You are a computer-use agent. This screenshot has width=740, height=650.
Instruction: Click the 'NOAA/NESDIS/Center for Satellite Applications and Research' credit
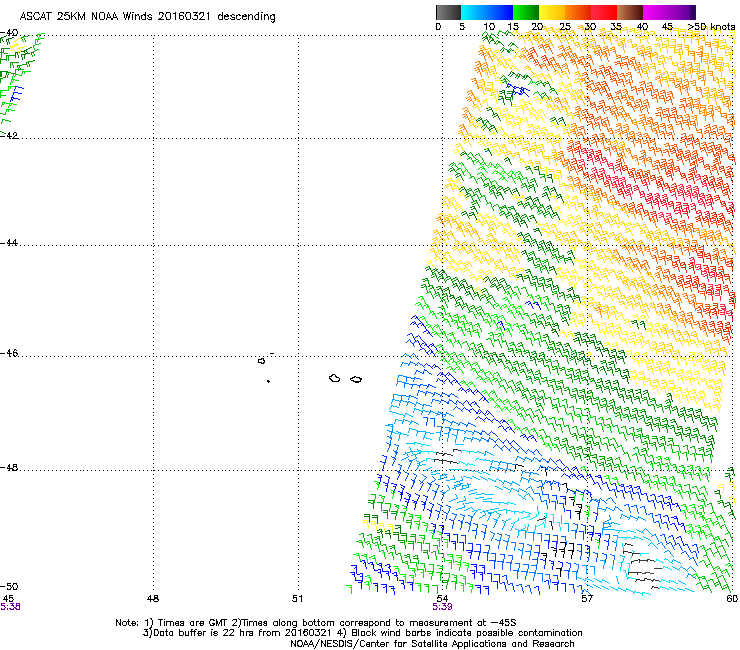tap(432, 644)
